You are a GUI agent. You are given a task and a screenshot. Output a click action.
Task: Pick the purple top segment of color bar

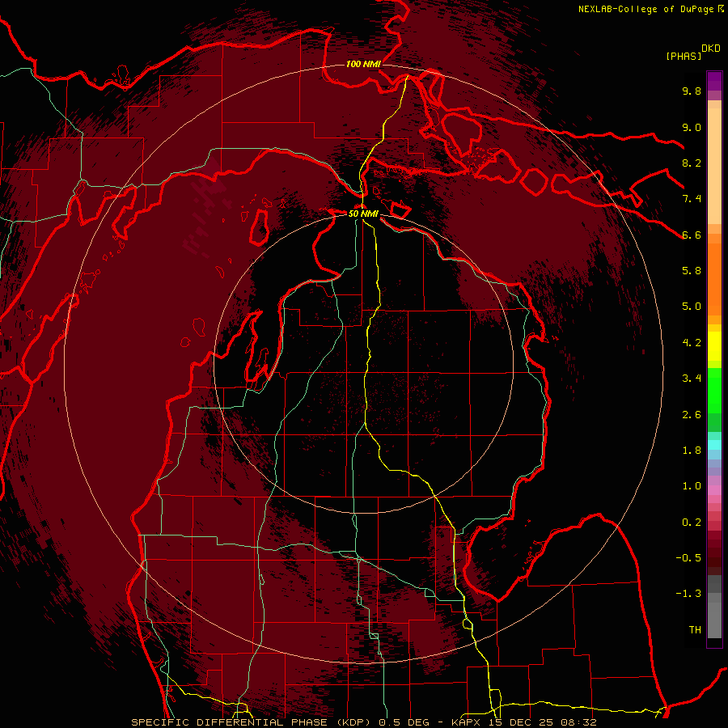[714, 81]
